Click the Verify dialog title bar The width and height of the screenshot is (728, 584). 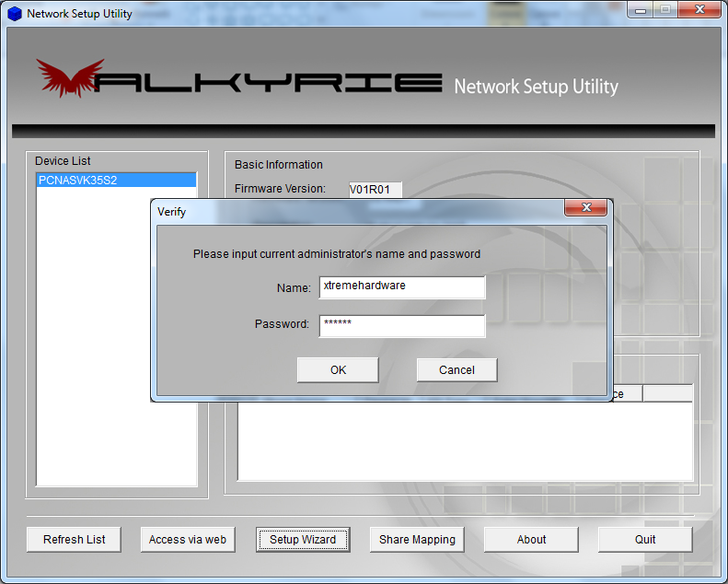click(x=350, y=212)
